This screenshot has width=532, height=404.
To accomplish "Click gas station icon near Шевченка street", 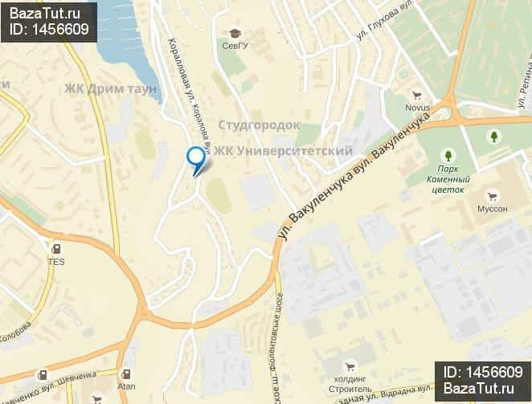I will coord(42,375).
